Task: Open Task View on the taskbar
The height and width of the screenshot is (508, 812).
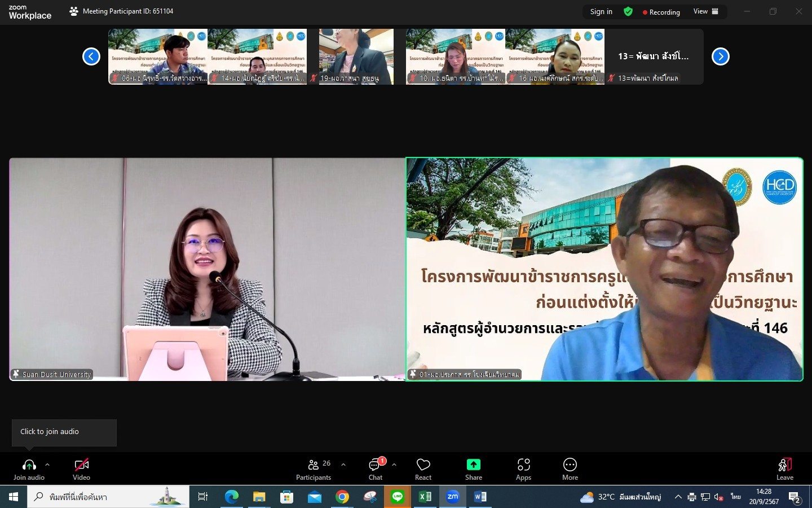Action: point(203,497)
